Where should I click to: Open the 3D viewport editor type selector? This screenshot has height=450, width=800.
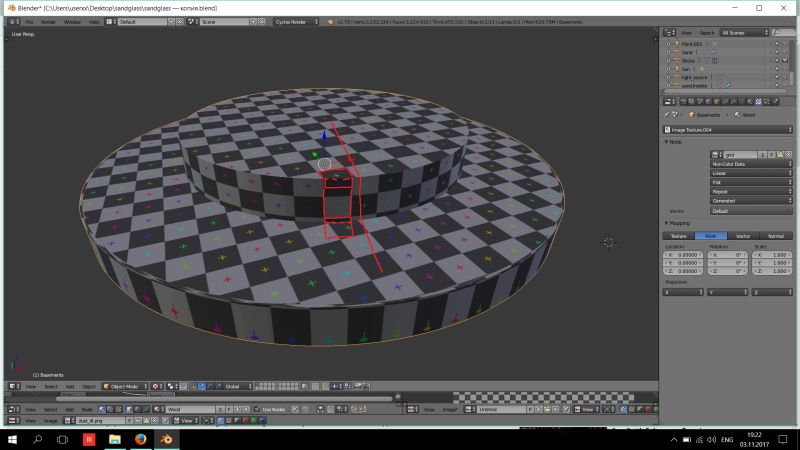(x=14, y=387)
